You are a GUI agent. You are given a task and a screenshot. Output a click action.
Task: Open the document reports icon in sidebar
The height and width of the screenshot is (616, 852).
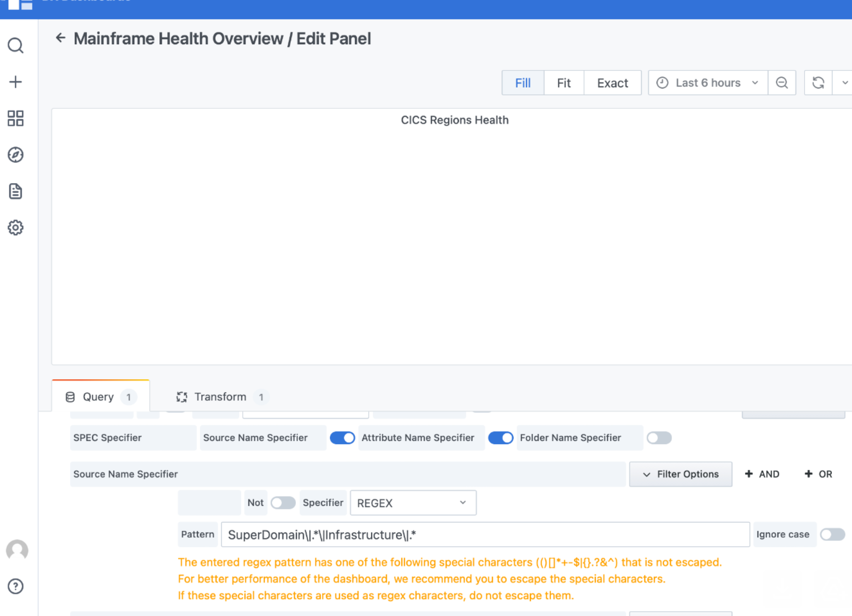15,191
